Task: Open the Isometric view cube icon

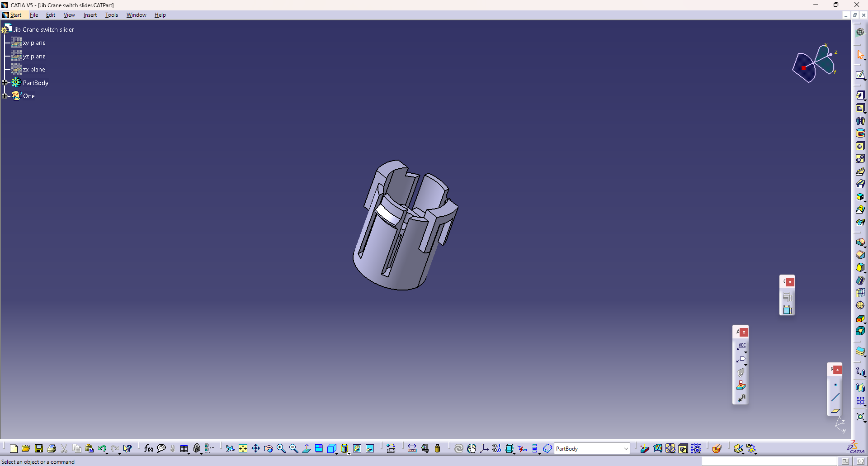Action: click(331, 448)
